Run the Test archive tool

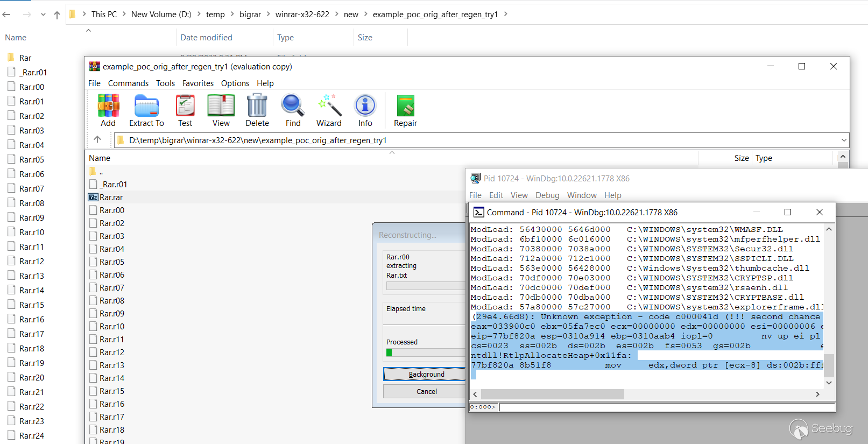click(185, 106)
